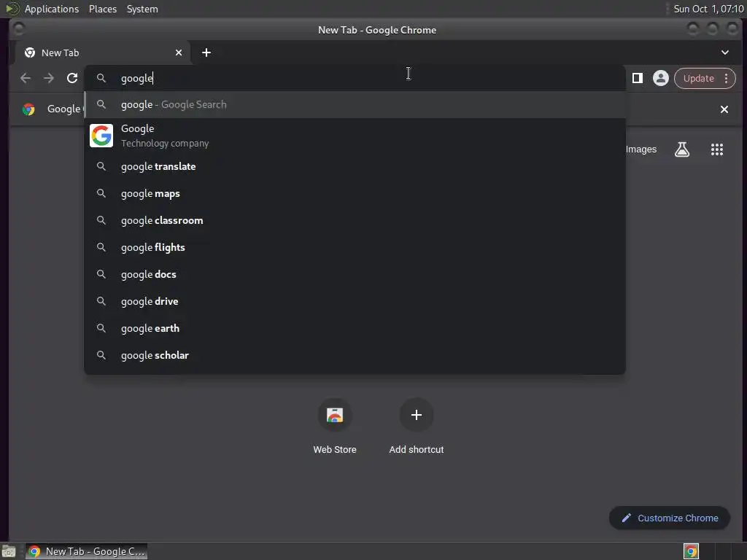Expand the tab search chevron
747x560 pixels.
[x=724, y=52]
